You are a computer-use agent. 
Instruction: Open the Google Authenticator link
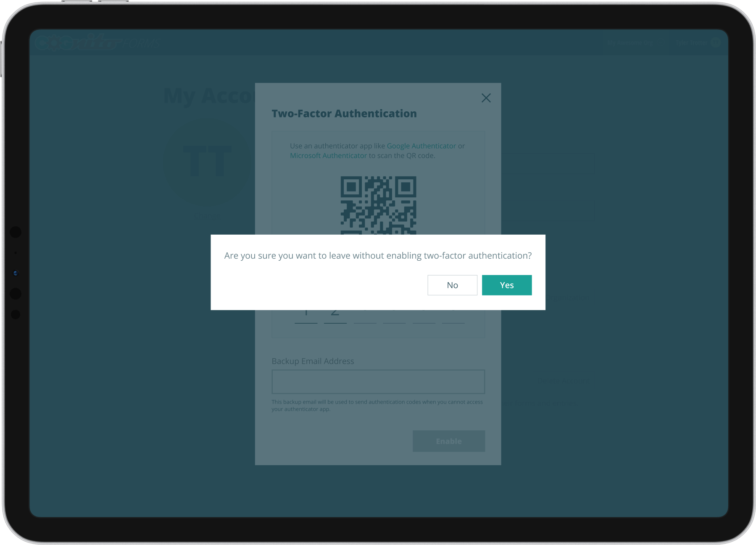[x=421, y=146]
